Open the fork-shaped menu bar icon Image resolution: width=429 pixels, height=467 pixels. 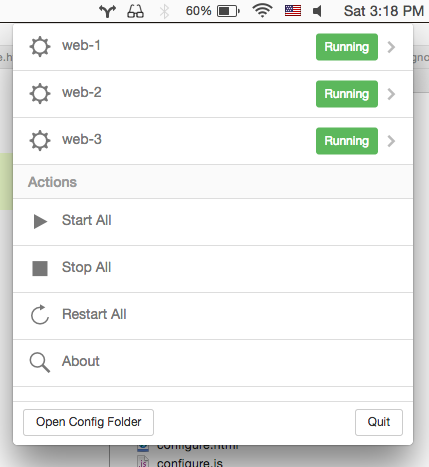(107, 11)
